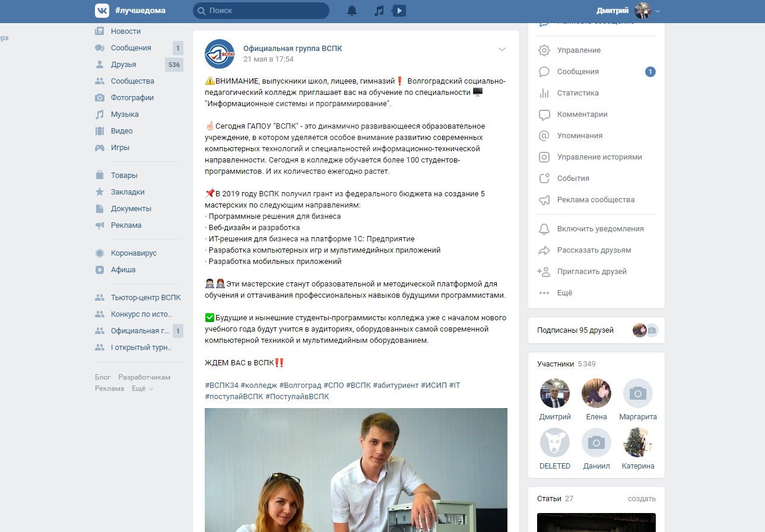Click the Коронавирус virus icon
765x532 pixels.
100,253
